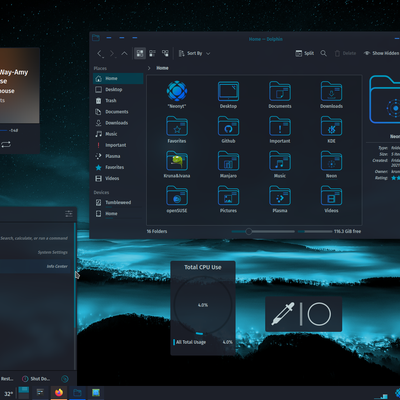Click the weather 32° widget in panel
This screenshot has width=400, height=400.
pyautogui.click(x=8, y=394)
